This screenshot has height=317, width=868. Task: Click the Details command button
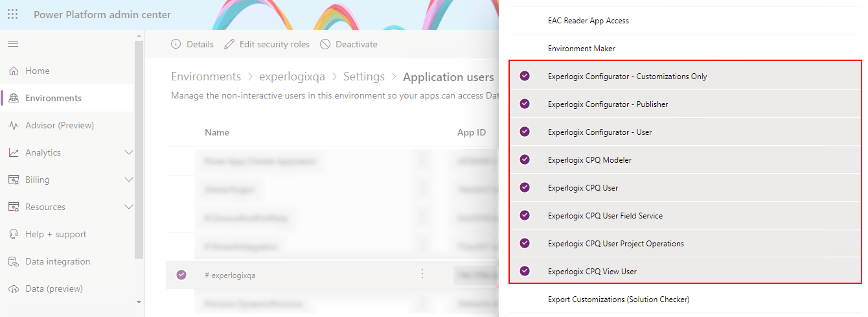[x=192, y=44]
